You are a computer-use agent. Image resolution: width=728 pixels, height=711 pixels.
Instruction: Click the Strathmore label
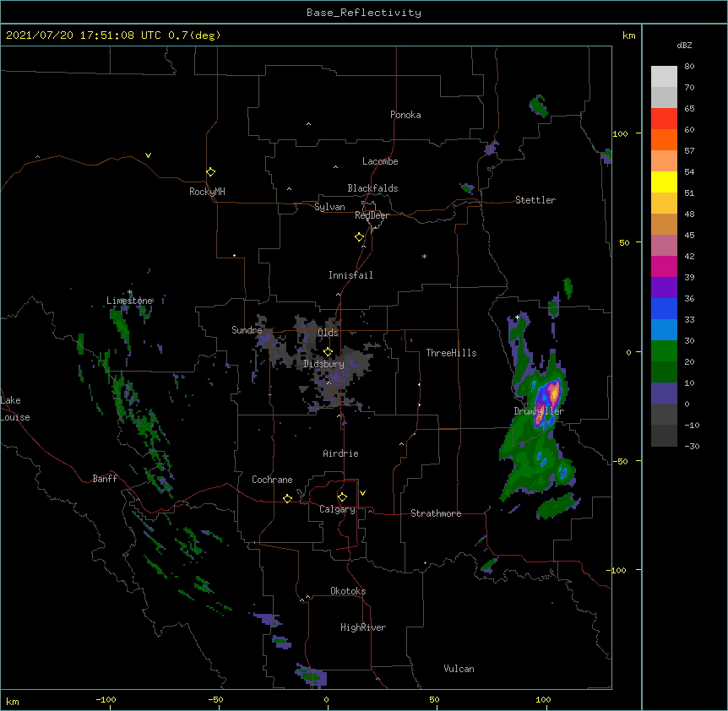click(436, 513)
